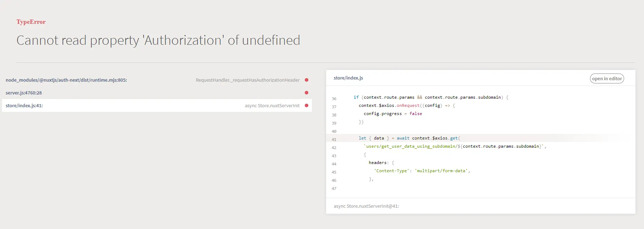This screenshot has width=644, height=229.
Task: Click red dot beside store/index.js:41 frame
Action: 307,105
